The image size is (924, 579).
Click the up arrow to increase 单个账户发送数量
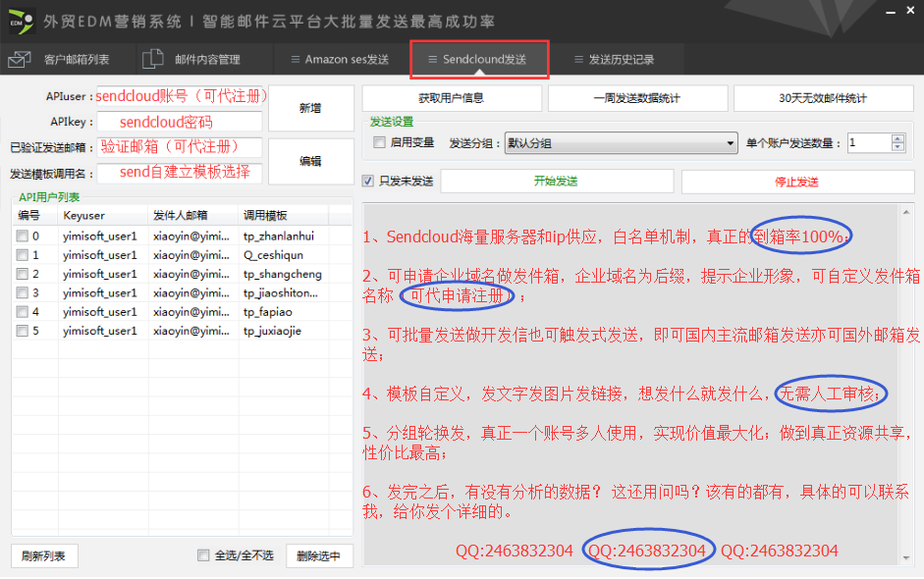(897, 136)
